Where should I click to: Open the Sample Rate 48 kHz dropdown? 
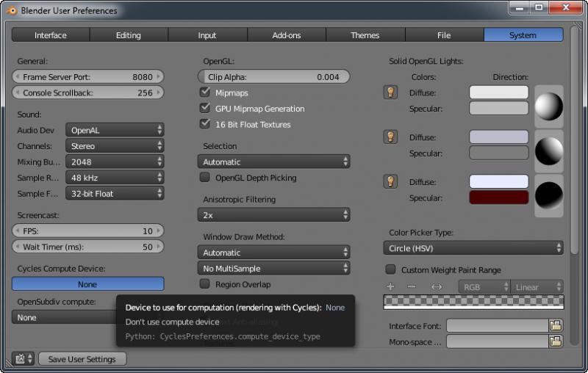pyautogui.click(x=115, y=178)
